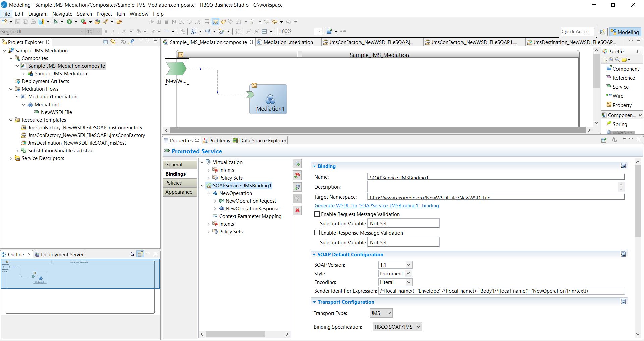Click the add intent red flag icon

click(297, 175)
